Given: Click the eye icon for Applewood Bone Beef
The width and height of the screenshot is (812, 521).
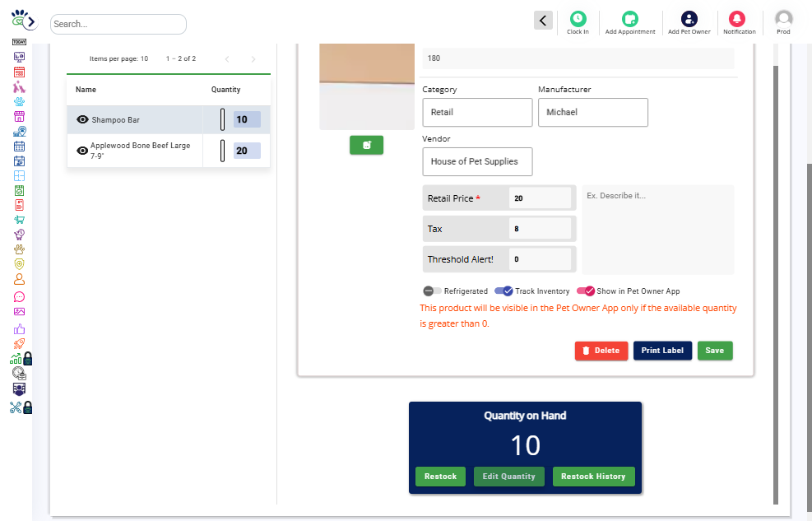Looking at the screenshot, I should click(x=82, y=151).
